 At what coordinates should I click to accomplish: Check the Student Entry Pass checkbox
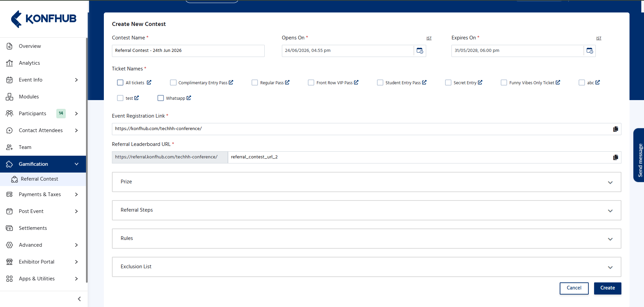[380, 83]
